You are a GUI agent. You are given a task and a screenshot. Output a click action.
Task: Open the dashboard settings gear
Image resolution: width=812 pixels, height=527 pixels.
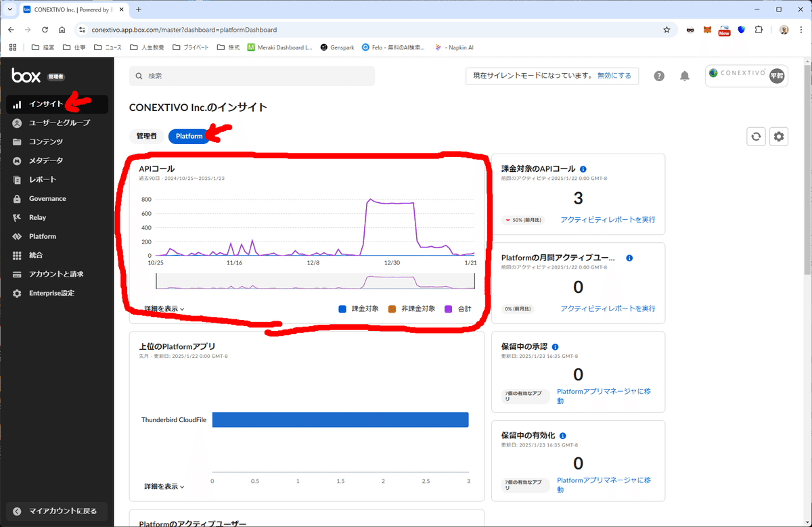pyautogui.click(x=778, y=136)
